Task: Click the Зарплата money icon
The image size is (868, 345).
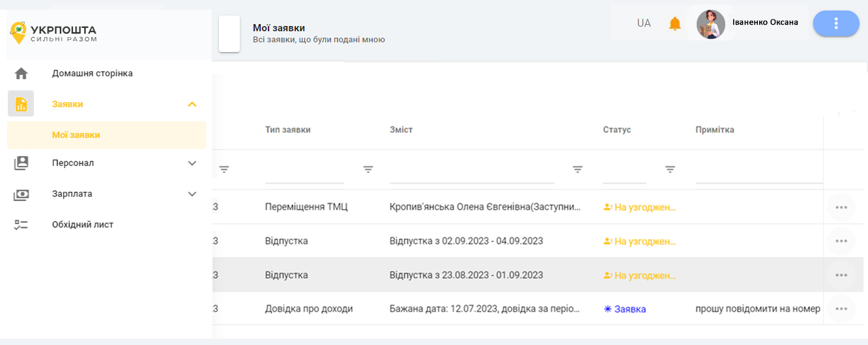Action: pyautogui.click(x=22, y=194)
